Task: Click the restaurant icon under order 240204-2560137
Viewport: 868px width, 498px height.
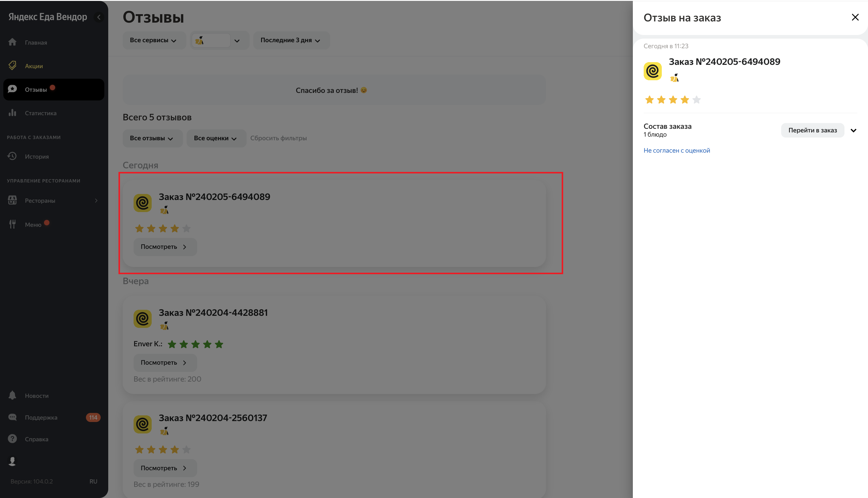Action: pyautogui.click(x=164, y=431)
